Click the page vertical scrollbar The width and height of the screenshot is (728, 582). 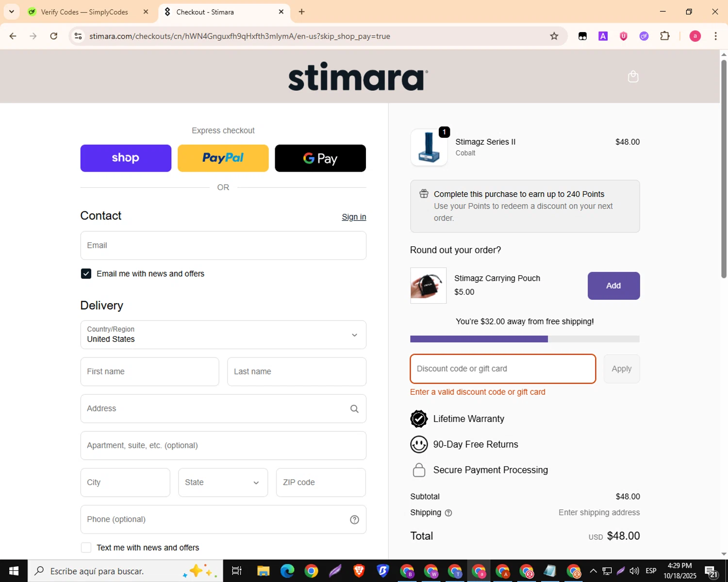724,170
